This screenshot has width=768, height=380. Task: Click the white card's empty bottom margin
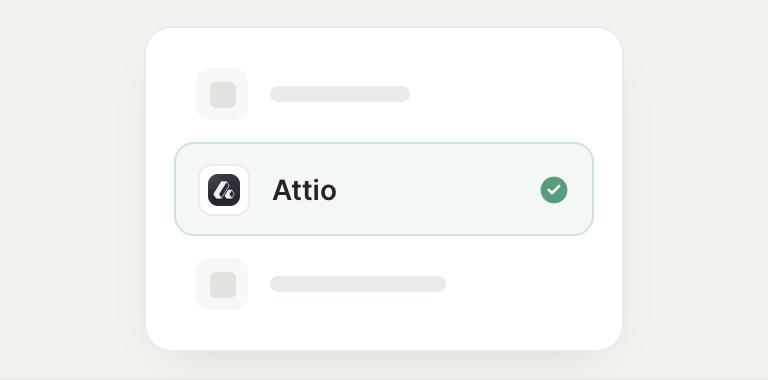click(x=384, y=331)
